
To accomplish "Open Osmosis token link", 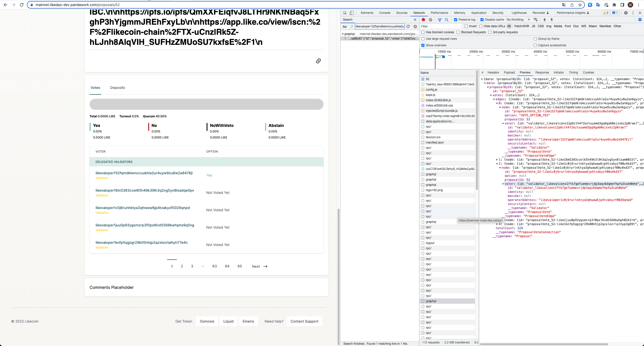I will 207,321.
